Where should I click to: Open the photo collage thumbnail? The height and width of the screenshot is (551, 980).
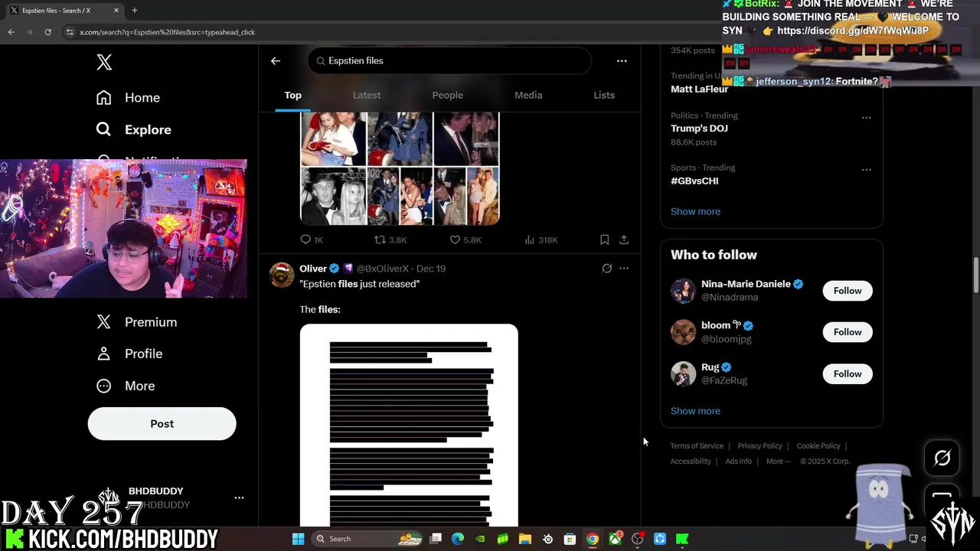click(x=400, y=168)
